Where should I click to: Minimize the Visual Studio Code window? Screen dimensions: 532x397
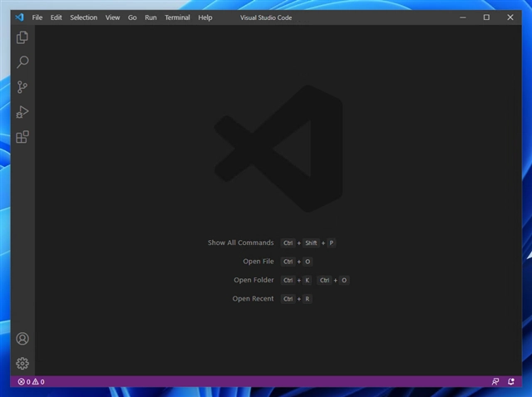click(463, 17)
